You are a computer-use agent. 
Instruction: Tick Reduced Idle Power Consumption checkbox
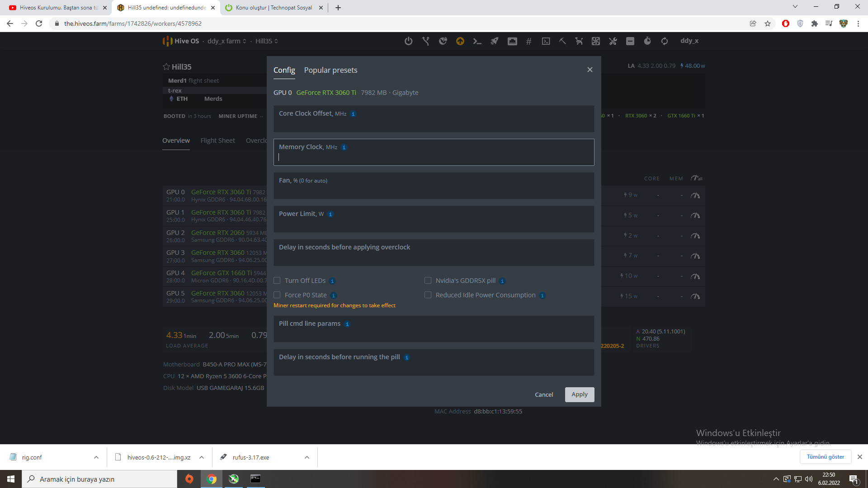428,295
